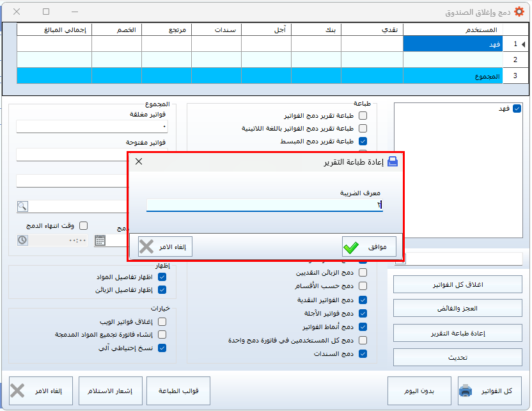Click the العجز والفائض button
This screenshot has width=532, height=411.
coord(457,309)
